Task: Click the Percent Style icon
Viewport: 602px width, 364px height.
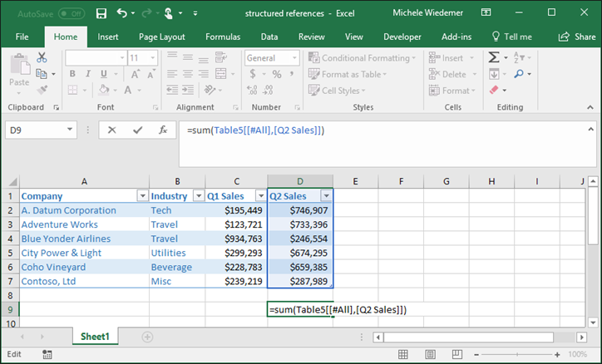Action: (276, 74)
